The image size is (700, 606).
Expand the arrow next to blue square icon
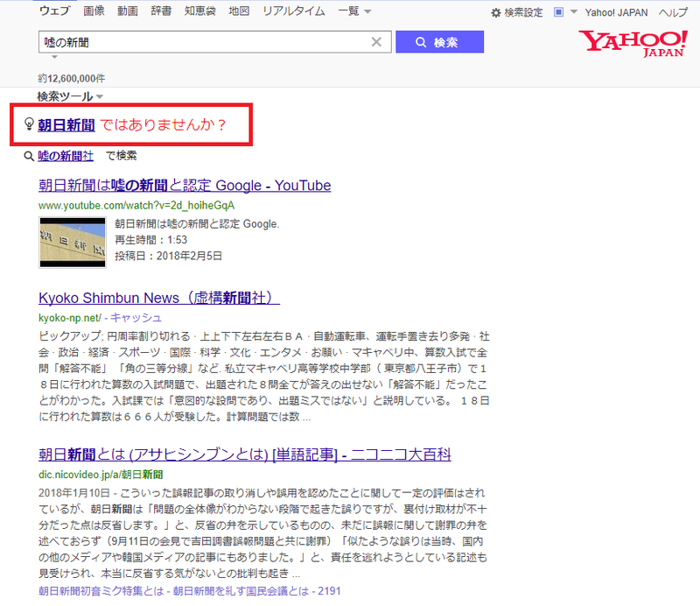(574, 11)
